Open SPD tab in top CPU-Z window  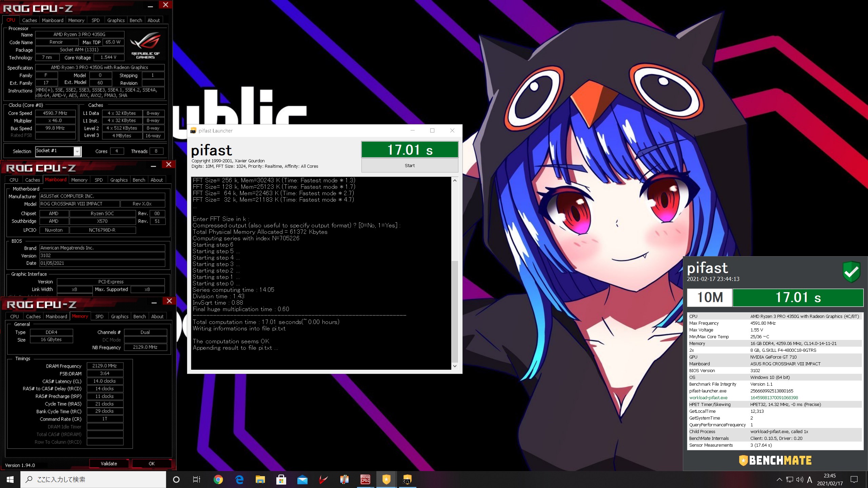point(96,20)
